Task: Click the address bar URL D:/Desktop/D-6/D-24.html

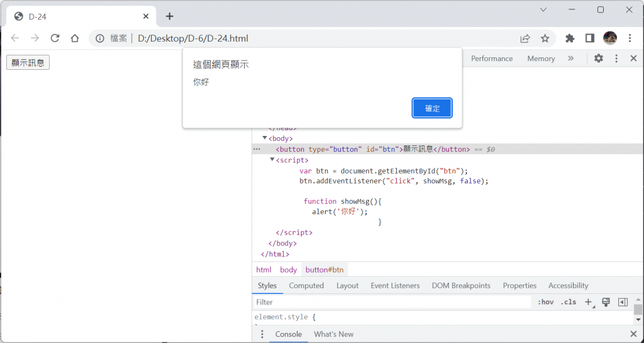Action: click(193, 38)
